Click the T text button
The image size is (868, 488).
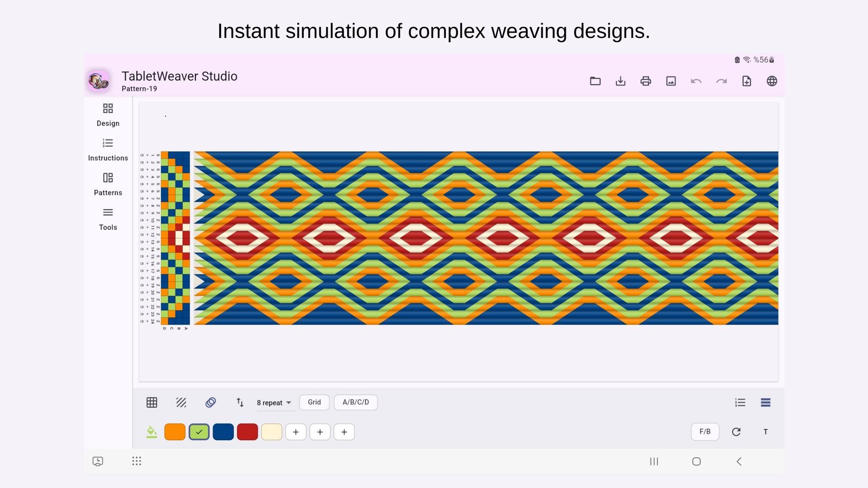click(765, 432)
